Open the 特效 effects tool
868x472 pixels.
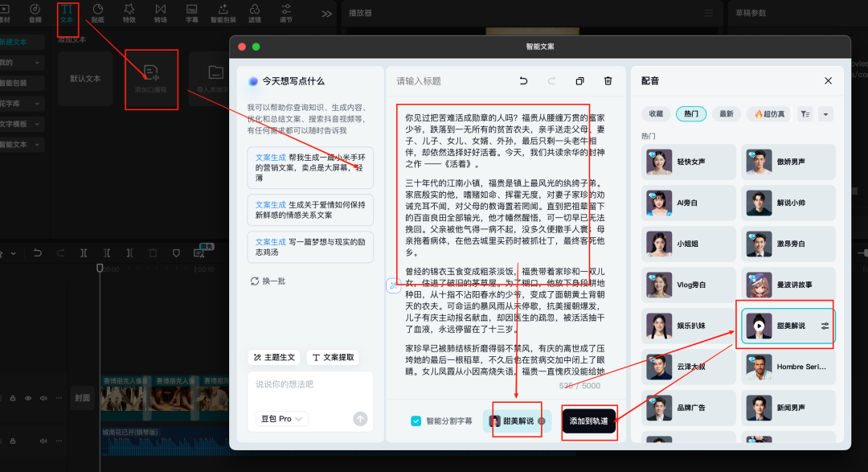129,12
